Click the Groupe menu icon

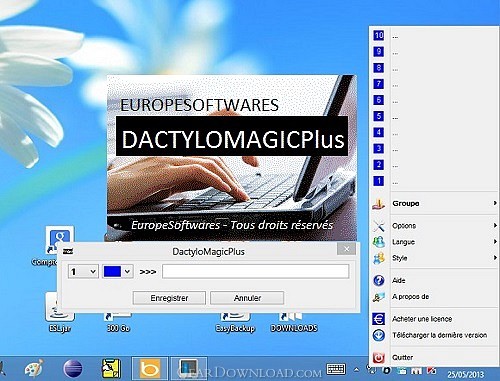379,203
